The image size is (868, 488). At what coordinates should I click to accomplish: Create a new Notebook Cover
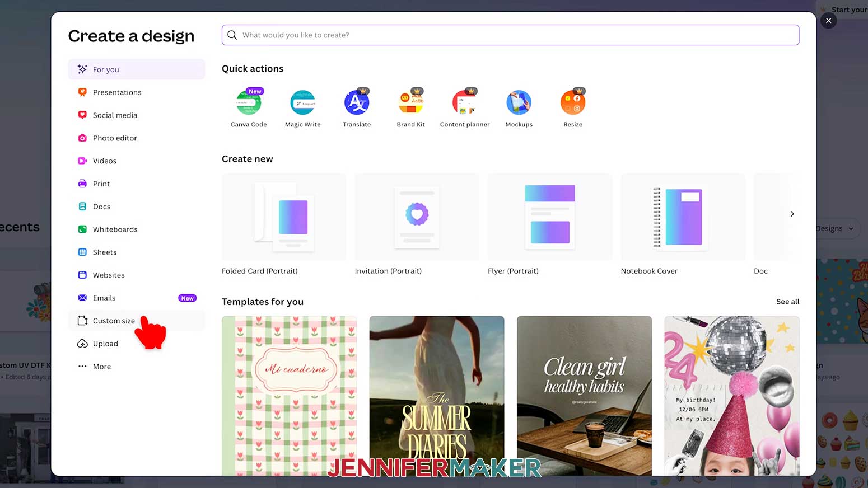point(683,217)
